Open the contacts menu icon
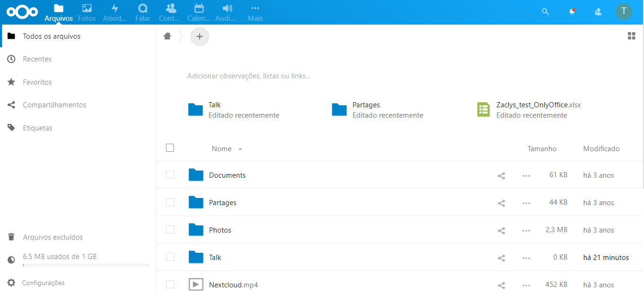The image size is (644, 294). click(x=598, y=12)
